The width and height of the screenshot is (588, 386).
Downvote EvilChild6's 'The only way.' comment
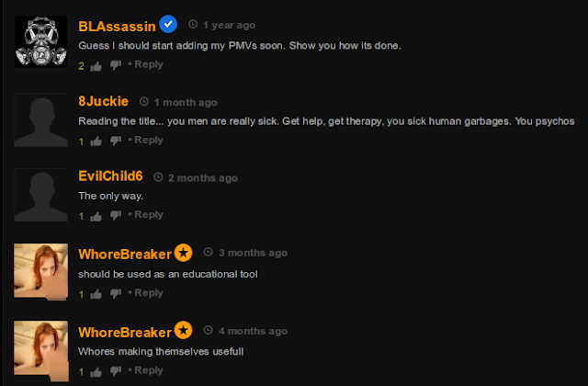pyautogui.click(x=116, y=215)
